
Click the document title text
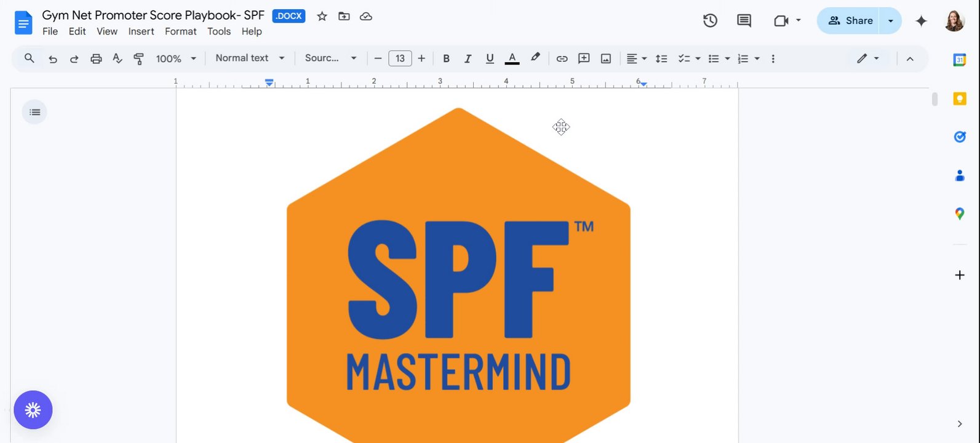[153, 15]
